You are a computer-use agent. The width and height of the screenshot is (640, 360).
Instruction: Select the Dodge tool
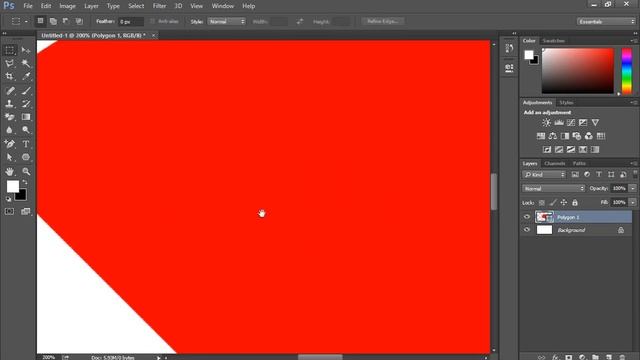[x=26, y=130]
